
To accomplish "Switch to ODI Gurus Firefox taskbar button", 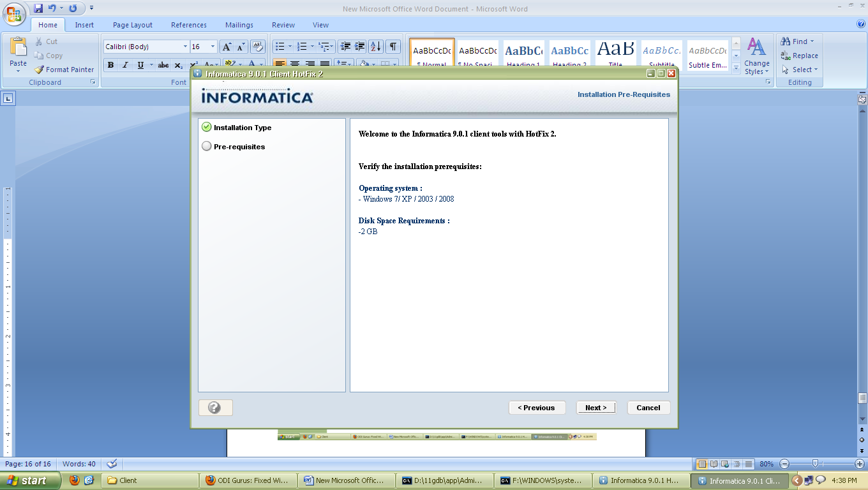I will point(249,480).
